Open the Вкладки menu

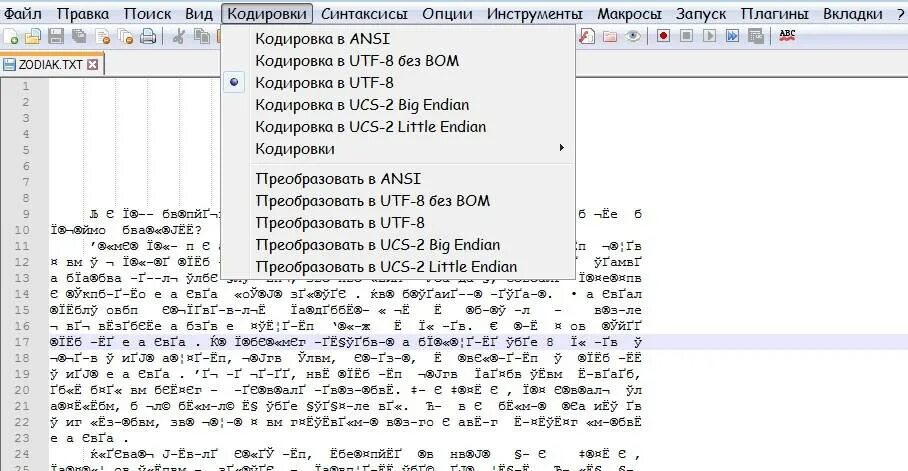[x=852, y=13]
